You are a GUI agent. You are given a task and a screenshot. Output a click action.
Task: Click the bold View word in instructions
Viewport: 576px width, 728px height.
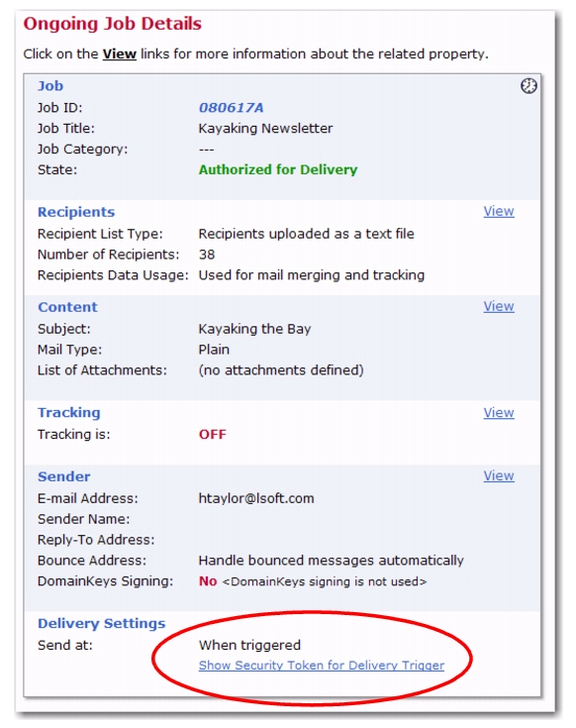click(119, 54)
